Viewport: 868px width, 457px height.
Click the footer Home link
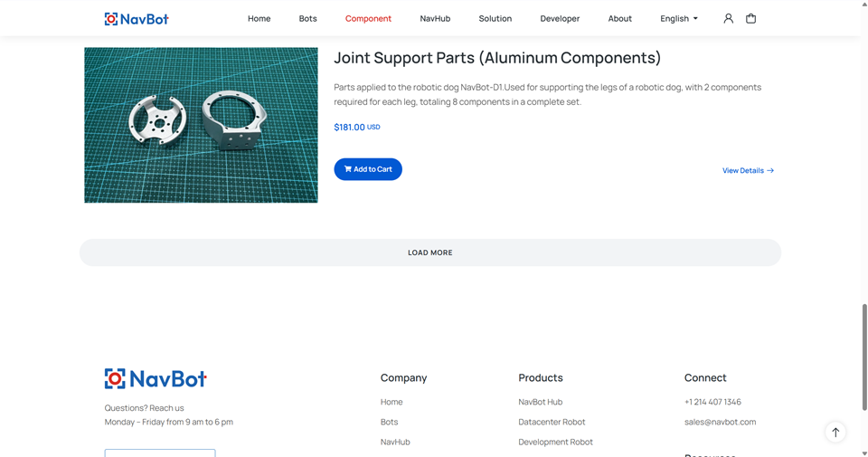pyautogui.click(x=392, y=402)
